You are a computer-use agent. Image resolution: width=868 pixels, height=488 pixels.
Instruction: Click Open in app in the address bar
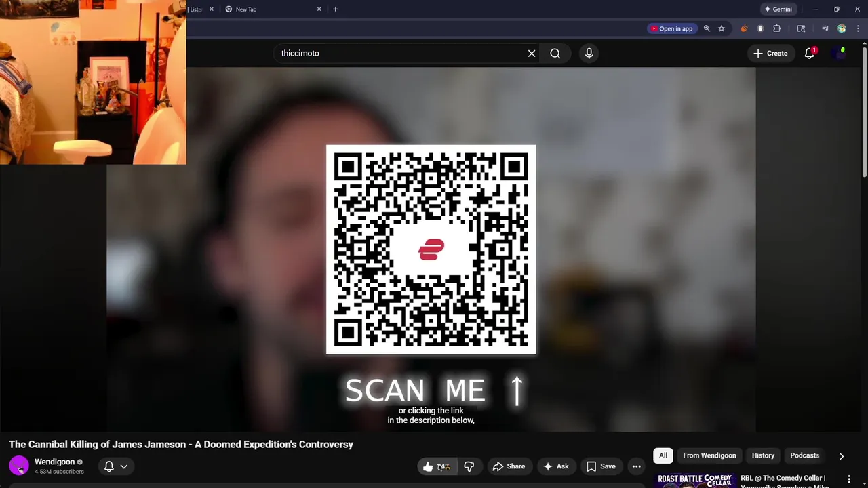[x=671, y=28]
